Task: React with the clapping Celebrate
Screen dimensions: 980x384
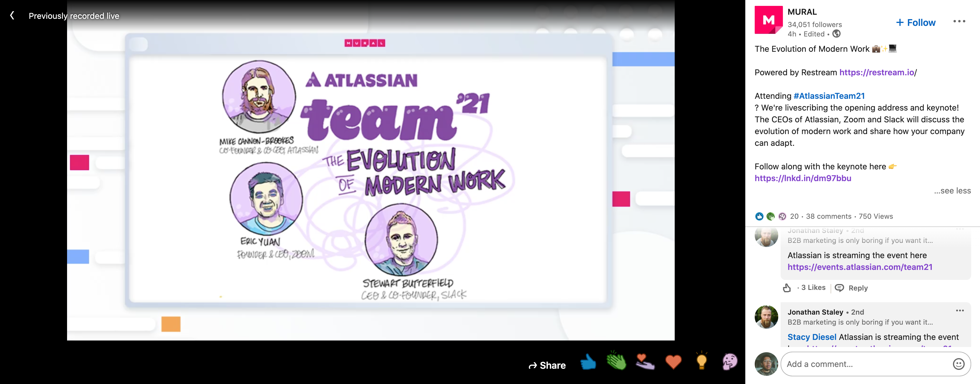Action: (x=616, y=360)
